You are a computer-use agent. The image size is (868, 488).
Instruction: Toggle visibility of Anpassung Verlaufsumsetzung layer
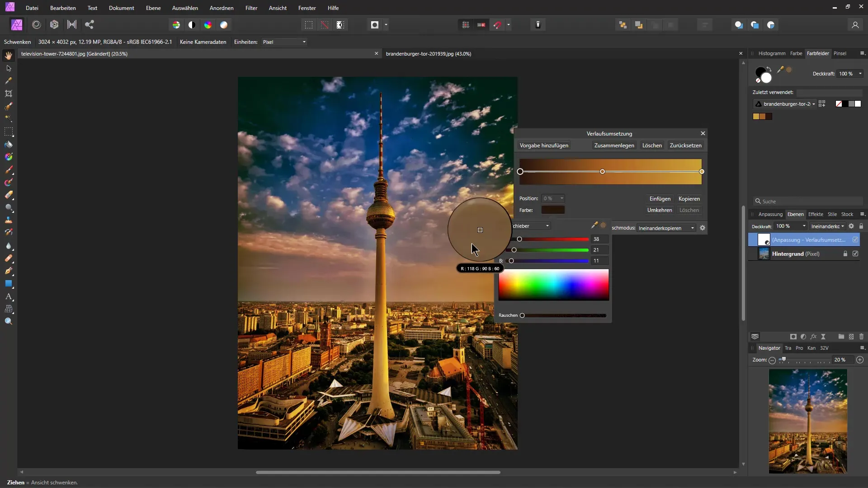click(x=855, y=239)
